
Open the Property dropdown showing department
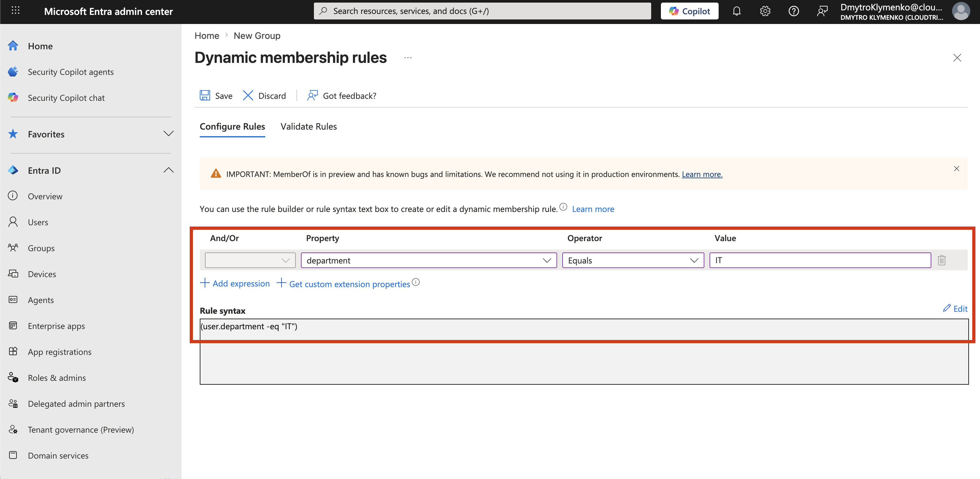point(429,261)
